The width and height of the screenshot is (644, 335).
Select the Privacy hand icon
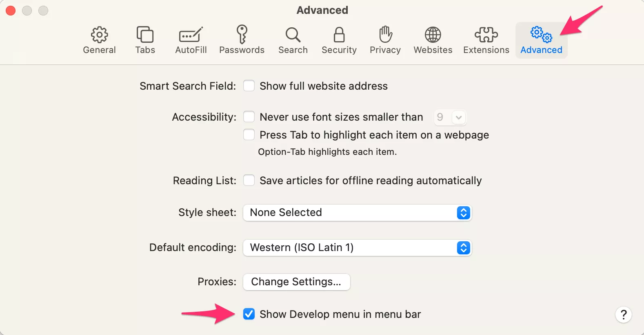coord(385,40)
